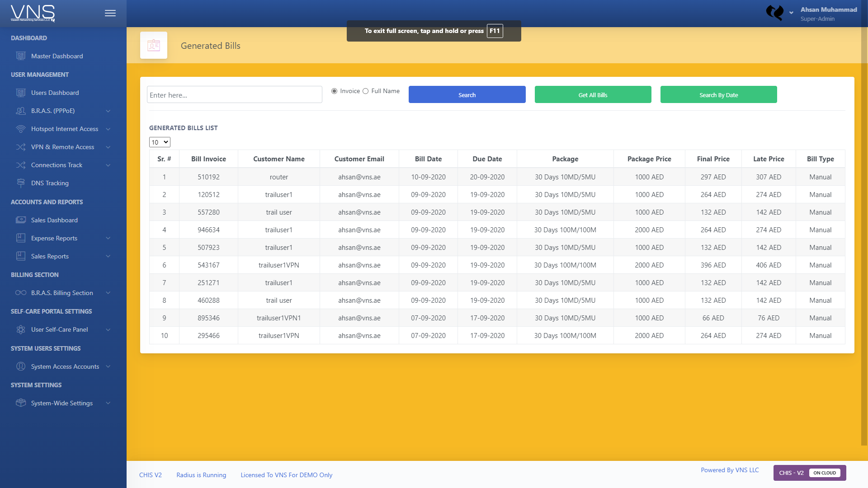The width and height of the screenshot is (868, 488).
Task: Open the rows-per-page dropdown showing 10
Action: point(160,142)
